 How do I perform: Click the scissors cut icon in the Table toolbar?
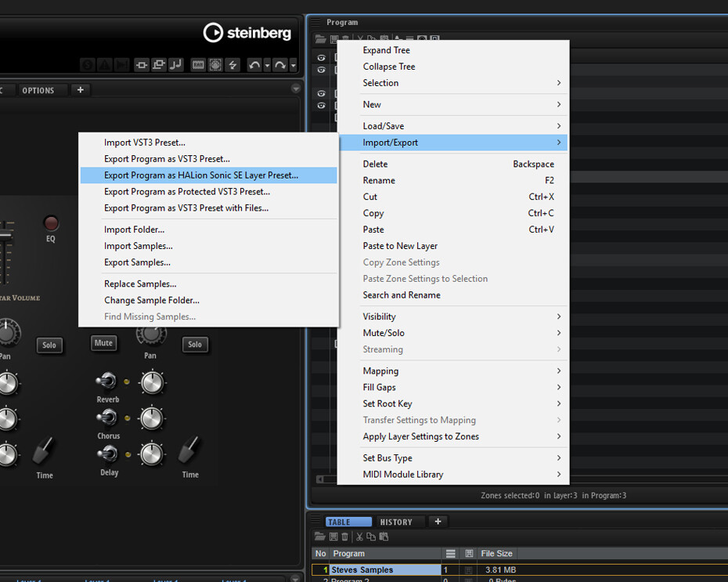point(359,537)
